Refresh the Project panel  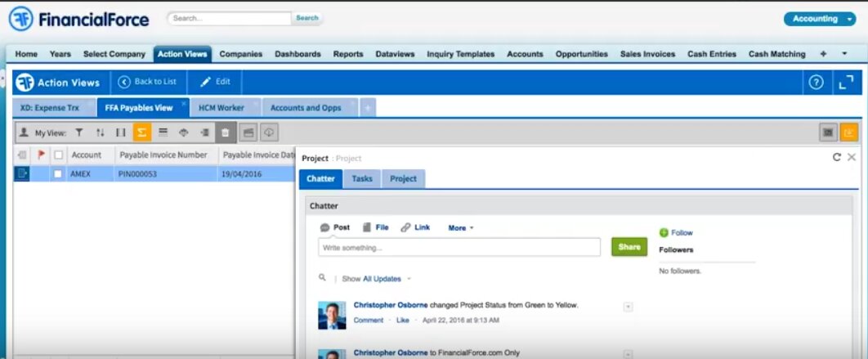[836, 157]
